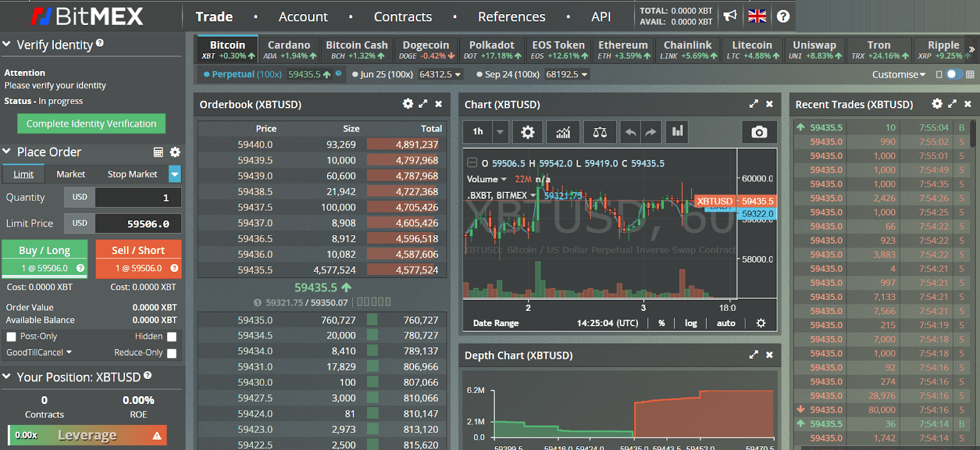
Task: Open the Trade menu
Action: [x=214, y=17]
